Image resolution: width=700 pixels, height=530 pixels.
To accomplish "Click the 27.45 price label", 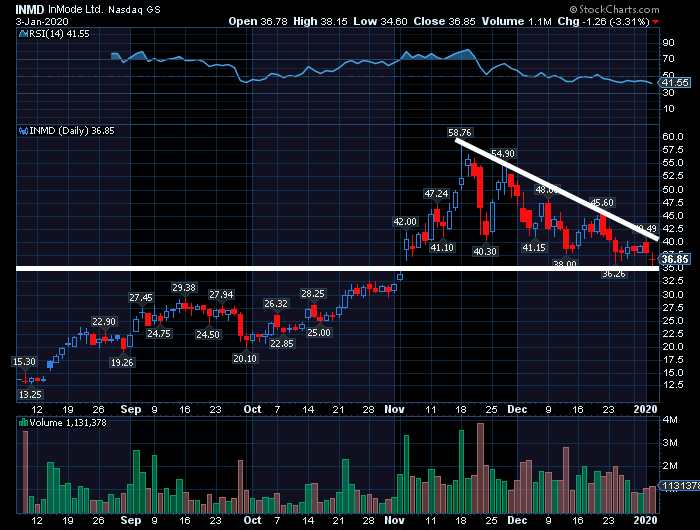I will [x=141, y=297].
